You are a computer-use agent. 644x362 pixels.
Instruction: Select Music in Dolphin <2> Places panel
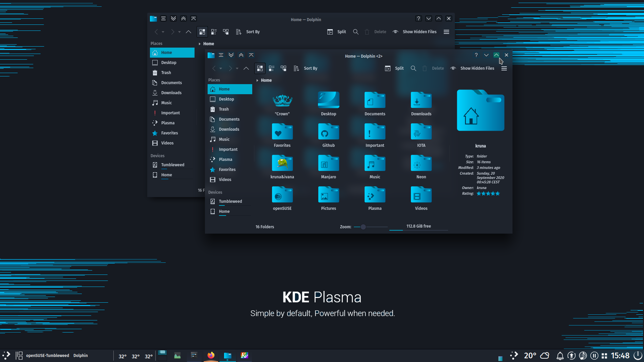tap(230, 139)
